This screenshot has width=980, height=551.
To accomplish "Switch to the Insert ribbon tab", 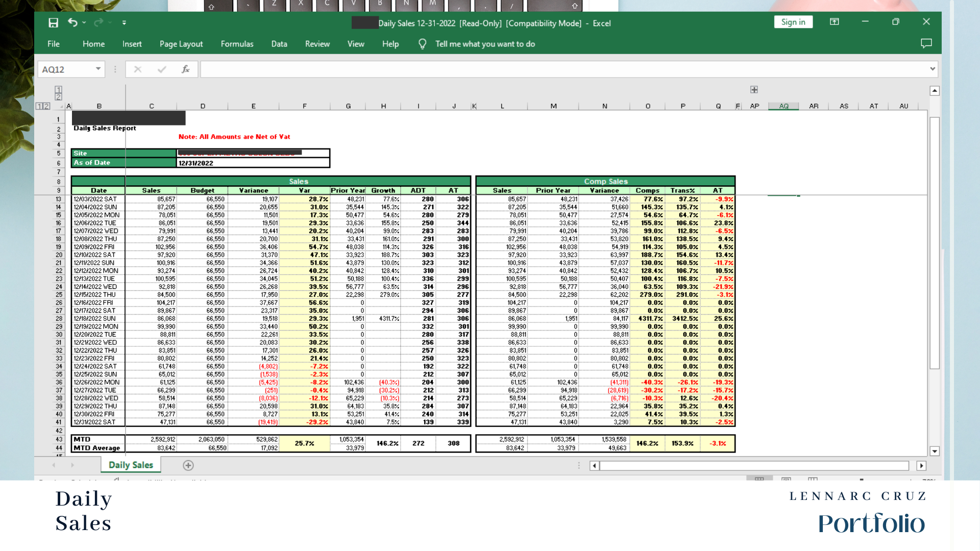I will click(x=132, y=44).
